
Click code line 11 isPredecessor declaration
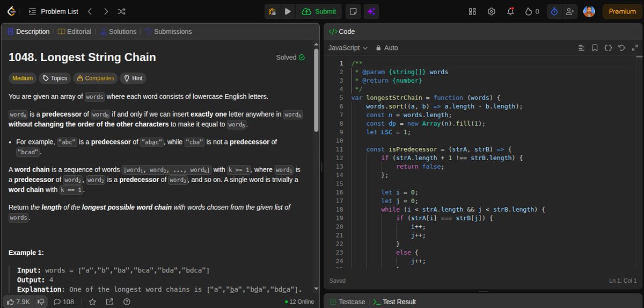click(x=439, y=149)
